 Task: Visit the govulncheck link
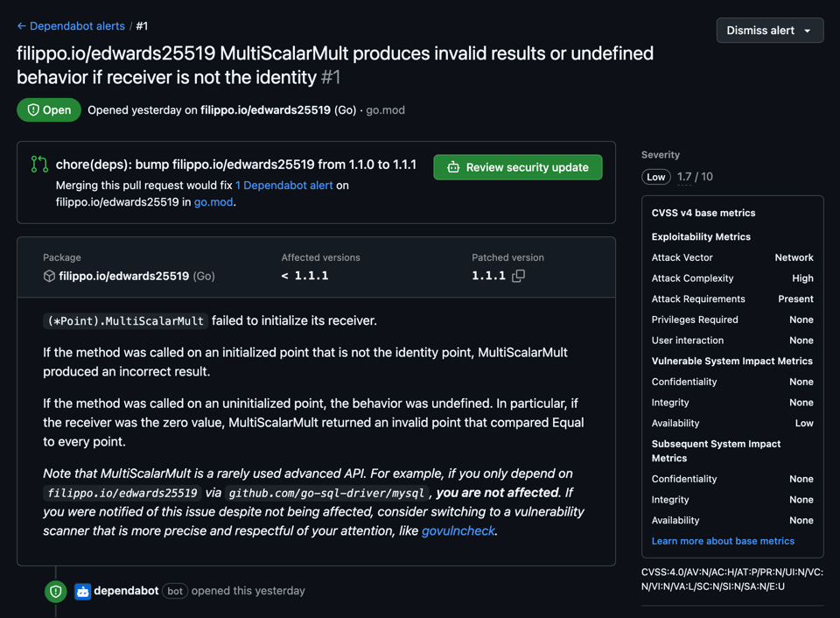(458, 530)
